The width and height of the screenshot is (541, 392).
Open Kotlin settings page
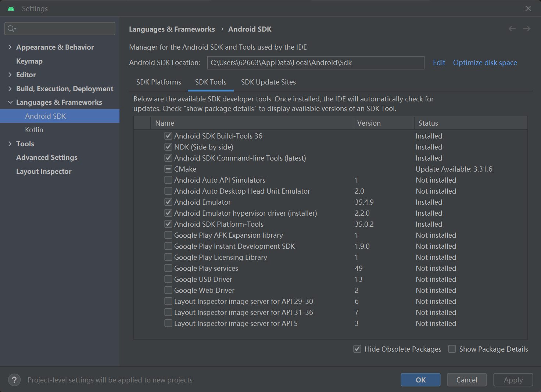click(34, 130)
